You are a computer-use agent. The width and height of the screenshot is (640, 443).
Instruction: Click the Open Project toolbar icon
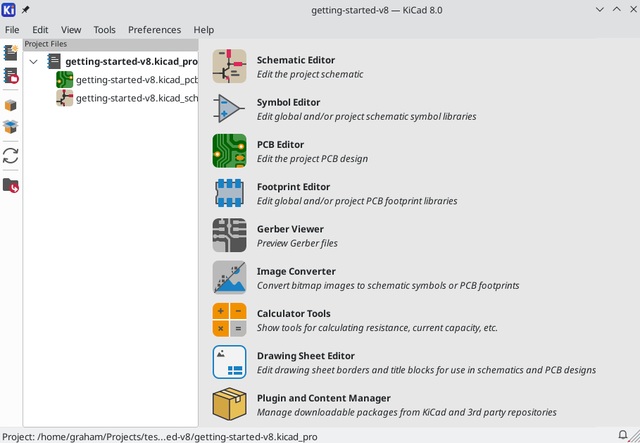[x=11, y=75]
